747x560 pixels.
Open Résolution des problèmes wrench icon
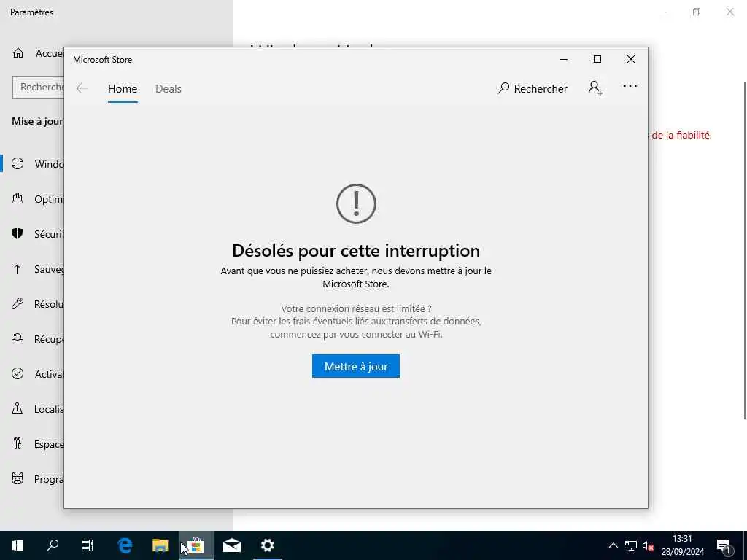[x=18, y=304]
